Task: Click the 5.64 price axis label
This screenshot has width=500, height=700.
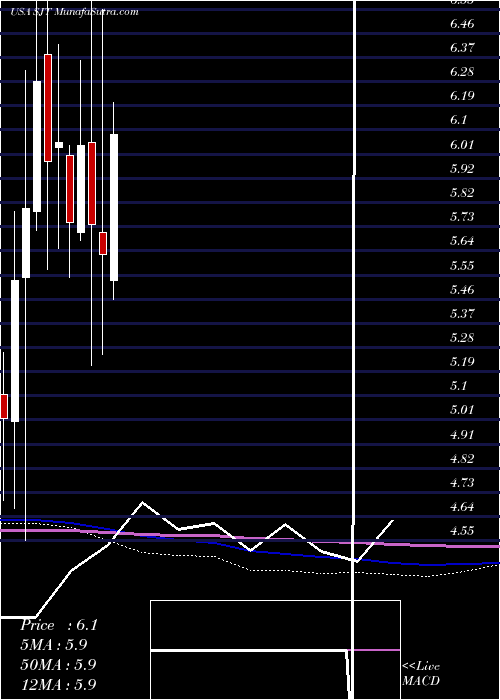Action: pos(462,241)
